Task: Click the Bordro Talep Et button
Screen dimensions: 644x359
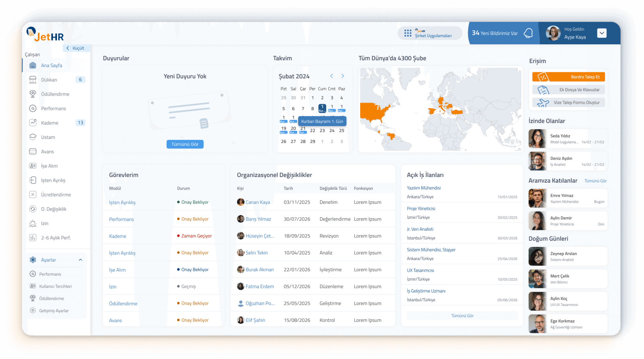Action: click(569, 77)
